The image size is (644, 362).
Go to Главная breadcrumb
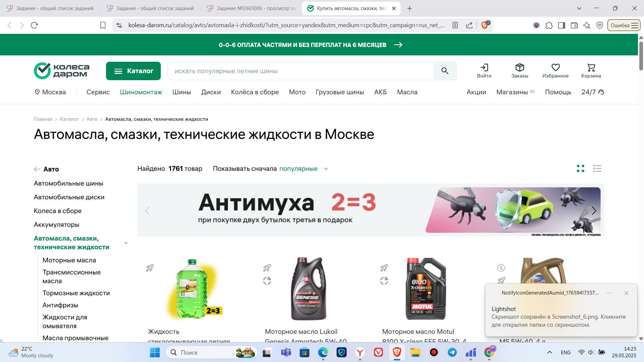pos(43,119)
